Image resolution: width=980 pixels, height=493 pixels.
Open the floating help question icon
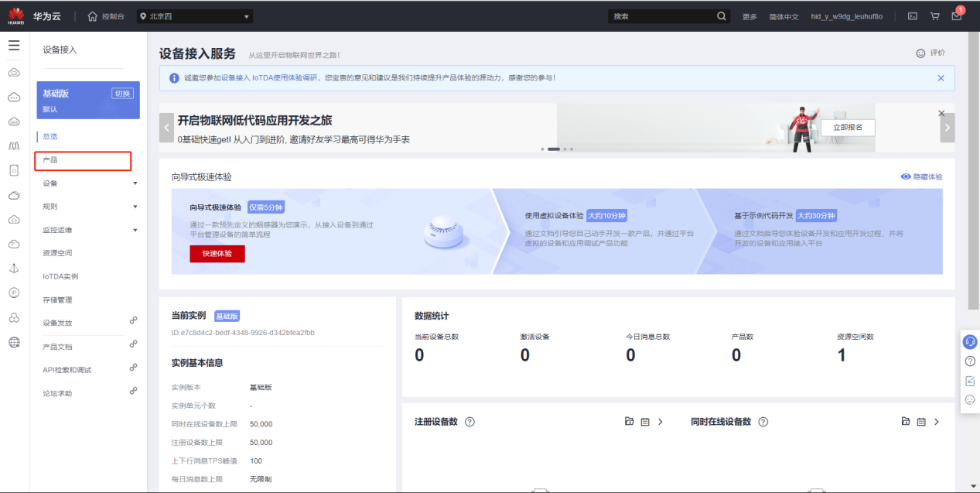pyautogui.click(x=970, y=361)
